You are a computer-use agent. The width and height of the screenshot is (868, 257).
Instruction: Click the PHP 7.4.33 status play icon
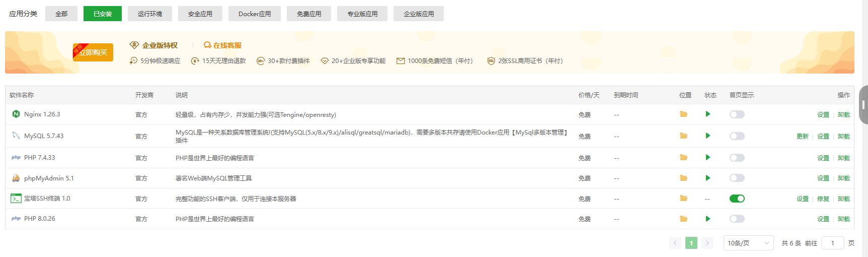click(708, 158)
